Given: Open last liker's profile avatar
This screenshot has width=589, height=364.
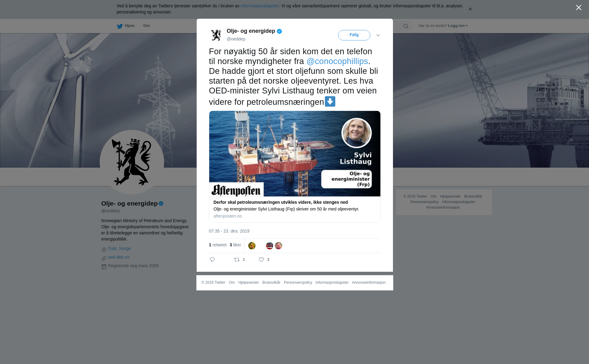Looking at the screenshot, I should (279, 246).
